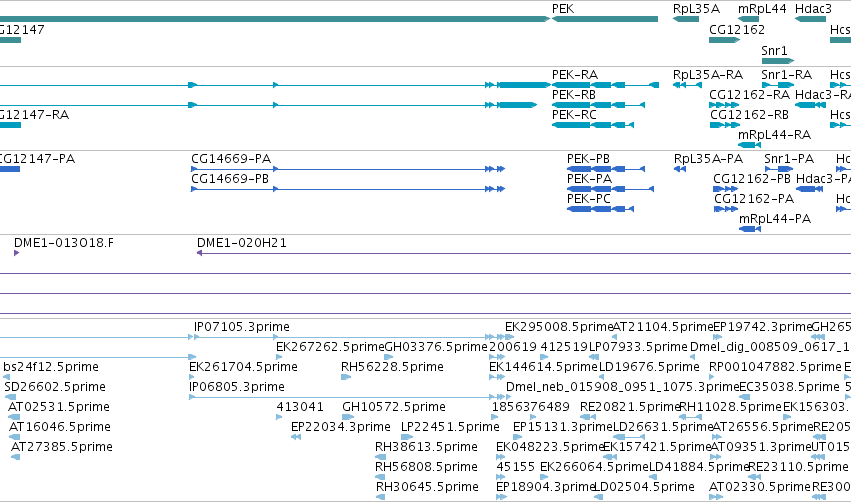Select the CG12162-PB protein label
The image size is (851, 502).
click(752, 179)
